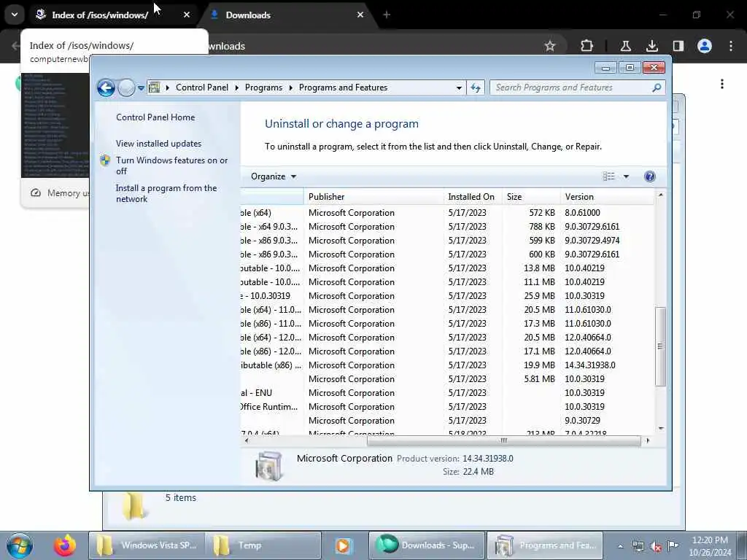Click the scroll down arrow of program list

point(660,429)
